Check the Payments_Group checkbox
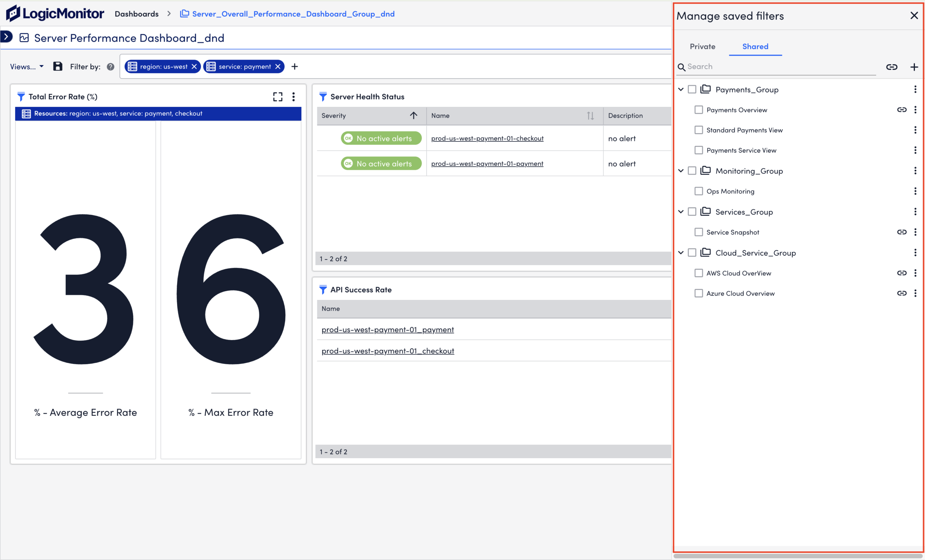 (692, 89)
